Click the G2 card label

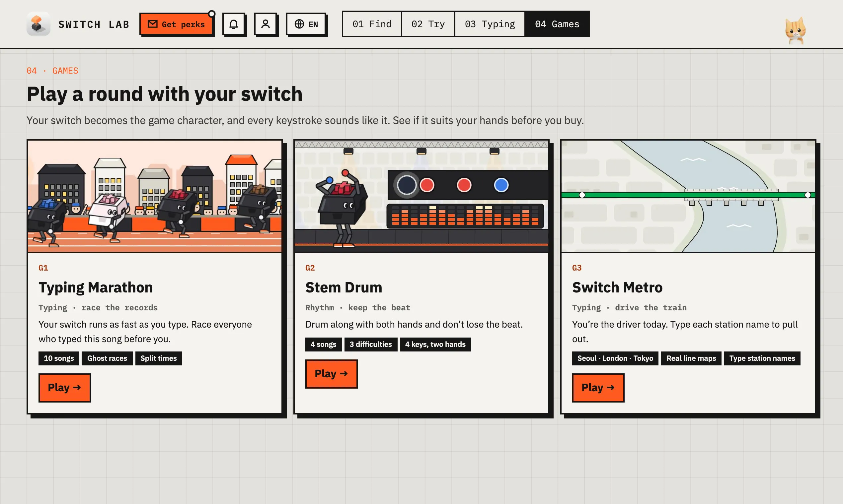pos(310,268)
